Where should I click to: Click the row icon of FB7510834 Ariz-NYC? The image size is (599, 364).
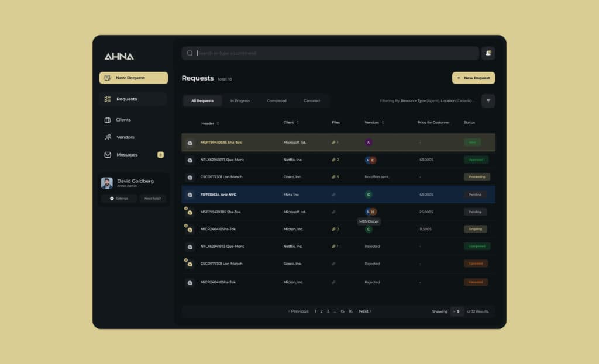(x=190, y=195)
